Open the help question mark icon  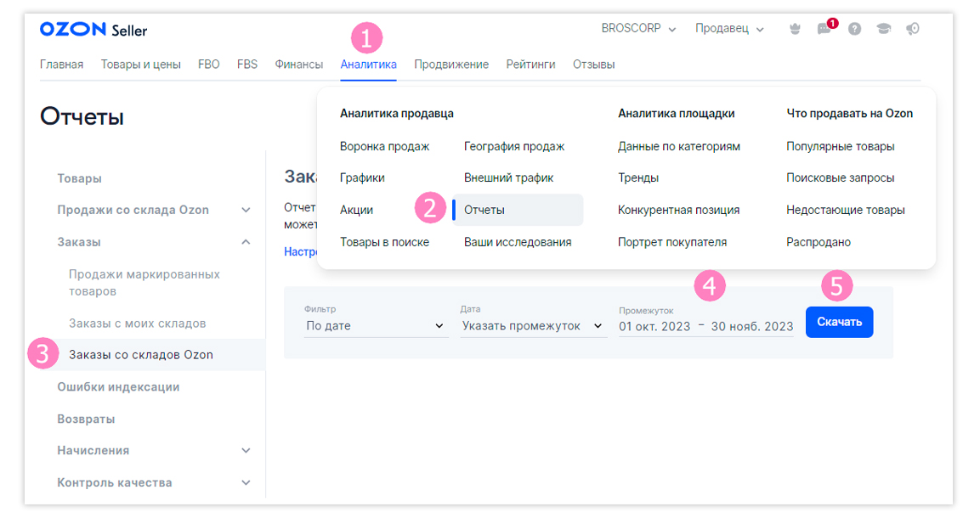tap(854, 29)
